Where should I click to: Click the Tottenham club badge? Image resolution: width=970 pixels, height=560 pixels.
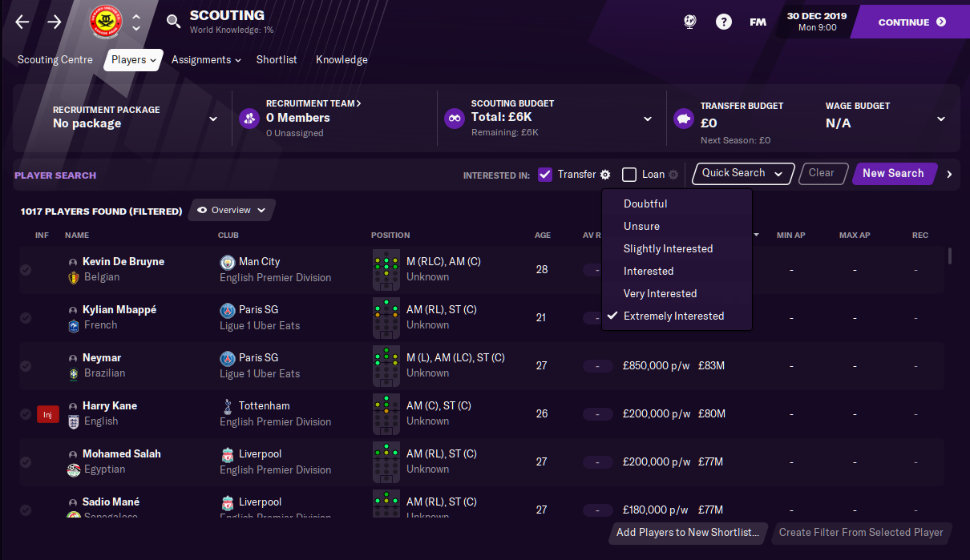coord(228,406)
